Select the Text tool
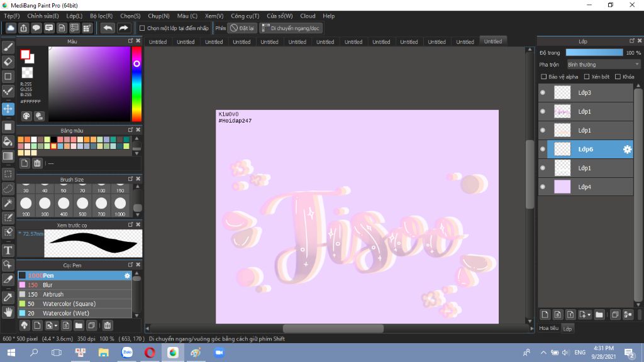The height and width of the screenshot is (362, 644). [8, 250]
